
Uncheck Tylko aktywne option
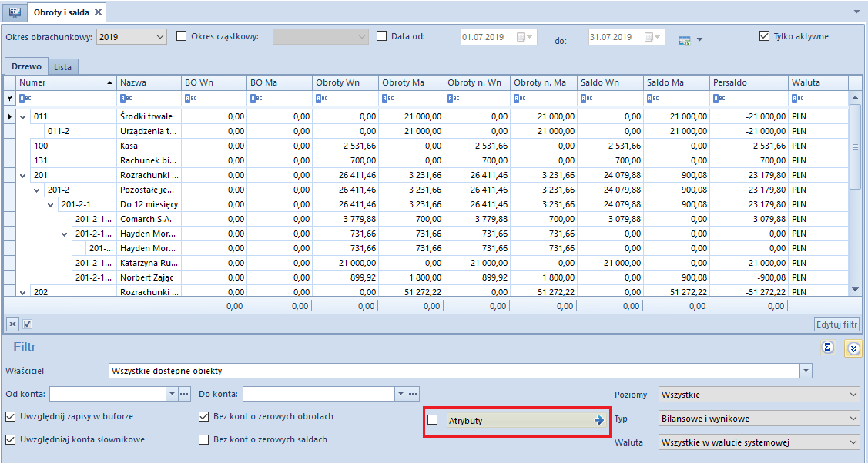coord(765,36)
